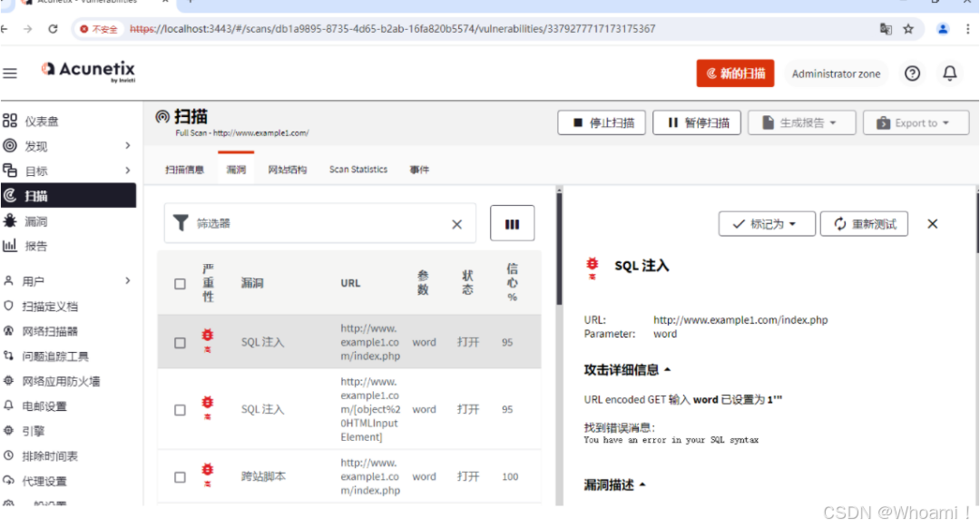Click the confidence value 100

(x=510, y=477)
